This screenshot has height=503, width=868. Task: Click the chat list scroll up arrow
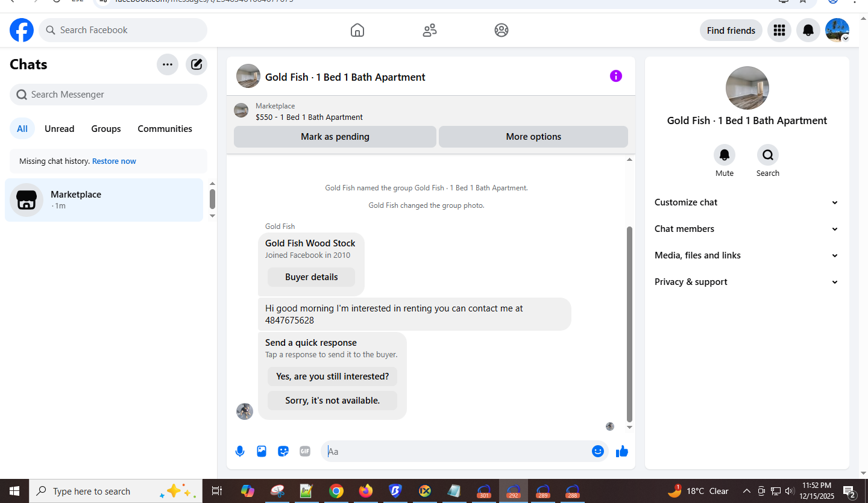pos(212,184)
